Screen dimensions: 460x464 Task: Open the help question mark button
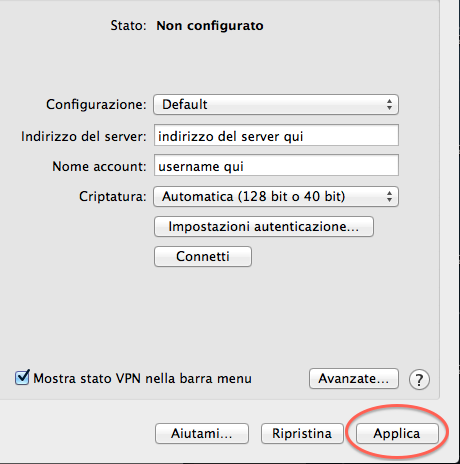point(419,379)
